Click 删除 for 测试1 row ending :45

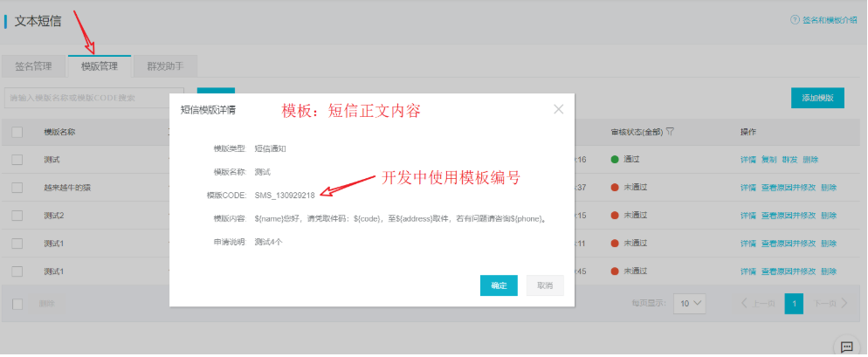click(x=829, y=271)
